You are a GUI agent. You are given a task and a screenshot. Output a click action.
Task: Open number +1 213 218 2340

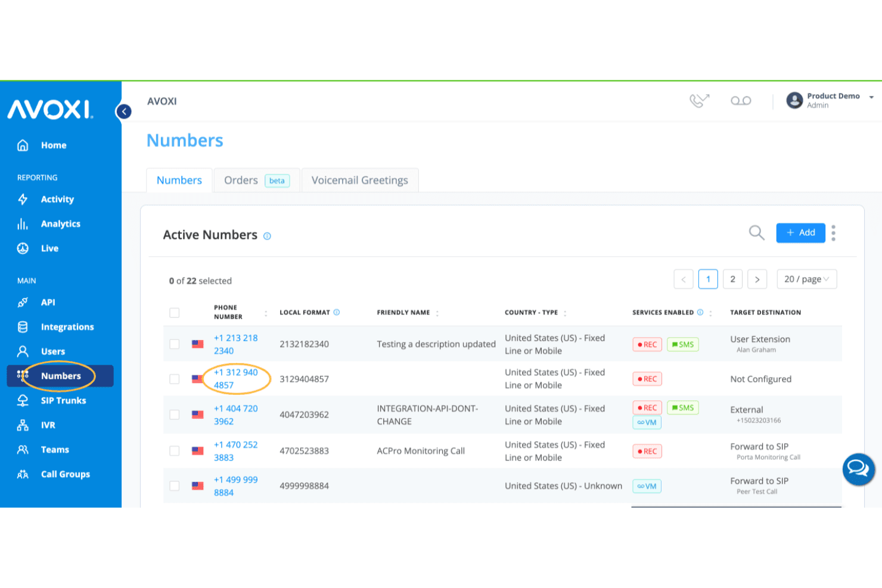[x=236, y=344]
